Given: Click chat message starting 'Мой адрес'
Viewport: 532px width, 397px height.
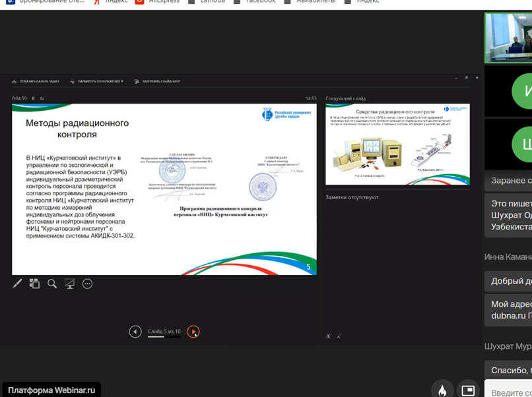Looking at the screenshot, I should [508, 310].
